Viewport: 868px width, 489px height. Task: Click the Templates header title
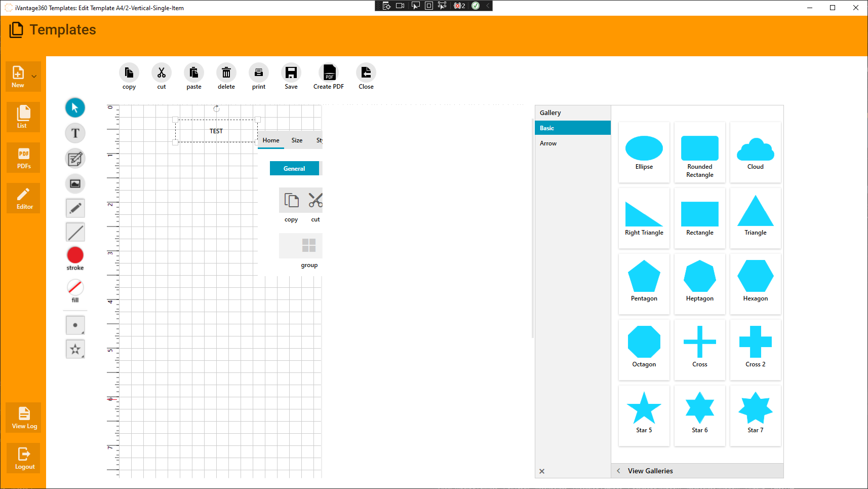tap(63, 30)
